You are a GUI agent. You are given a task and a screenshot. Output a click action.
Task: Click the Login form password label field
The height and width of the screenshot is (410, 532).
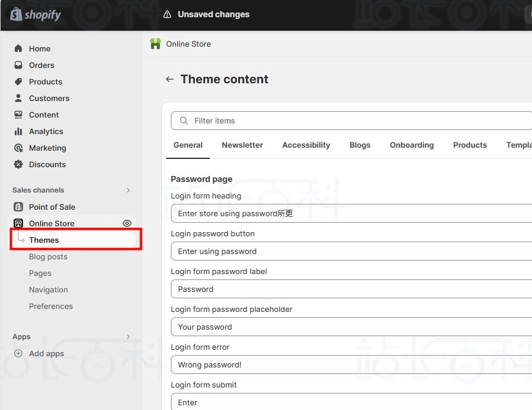point(351,289)
